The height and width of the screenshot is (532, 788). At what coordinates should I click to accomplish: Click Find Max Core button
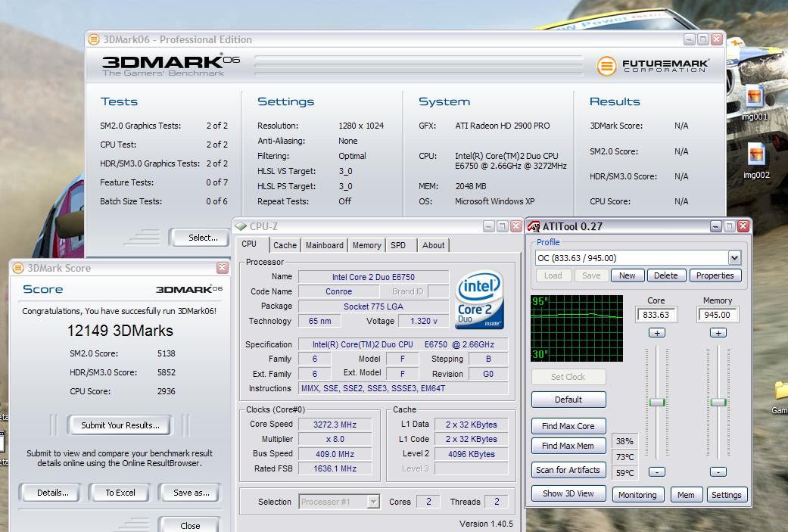[568, 426]
